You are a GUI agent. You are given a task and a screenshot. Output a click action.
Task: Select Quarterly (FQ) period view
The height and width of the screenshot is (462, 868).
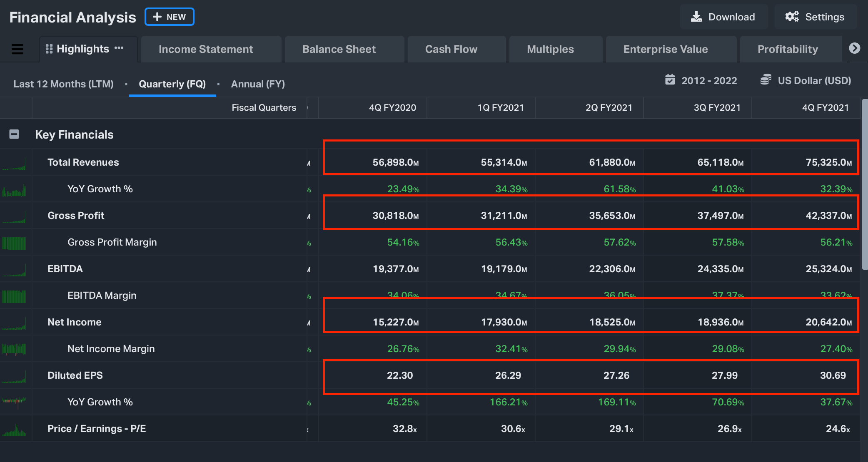(x=172, y=84)
